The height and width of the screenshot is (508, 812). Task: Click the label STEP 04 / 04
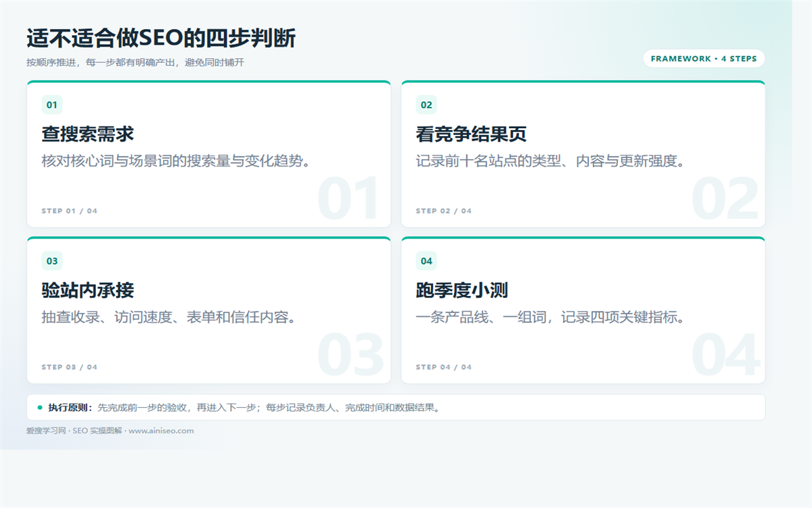[x=444, y=368]
